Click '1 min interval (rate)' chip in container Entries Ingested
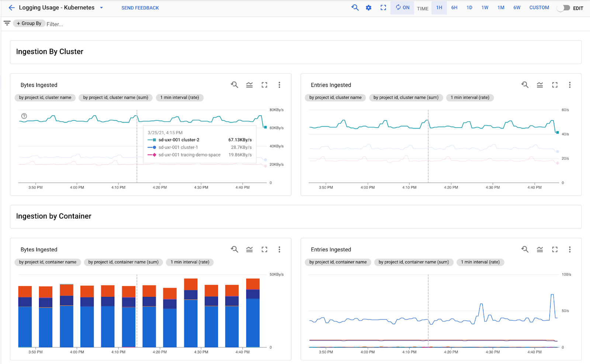The width and height of the screenshot is (590, 364). pyautogui.click(x=480, y=262)
